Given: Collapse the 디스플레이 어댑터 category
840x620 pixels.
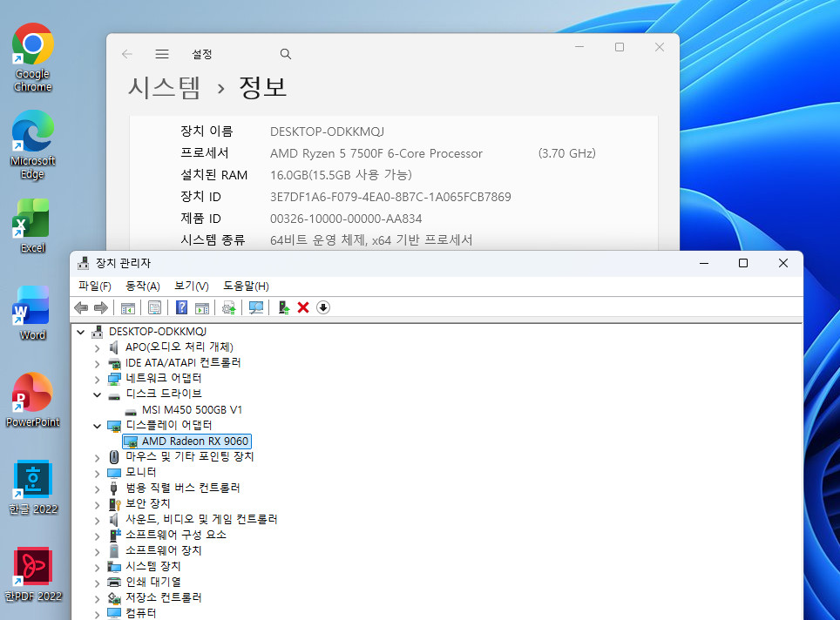Looking at the screenshot, I should pos(97,425).
